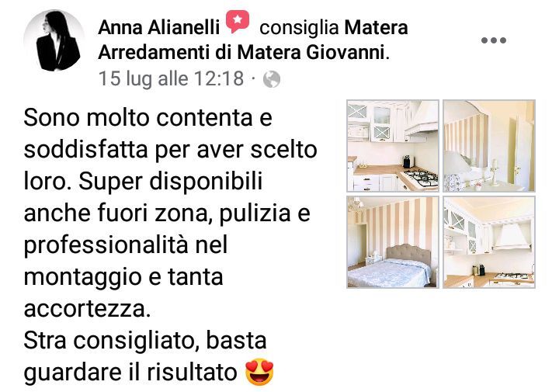Click the line Stra consigliato, basta

[x=145, y=340]
